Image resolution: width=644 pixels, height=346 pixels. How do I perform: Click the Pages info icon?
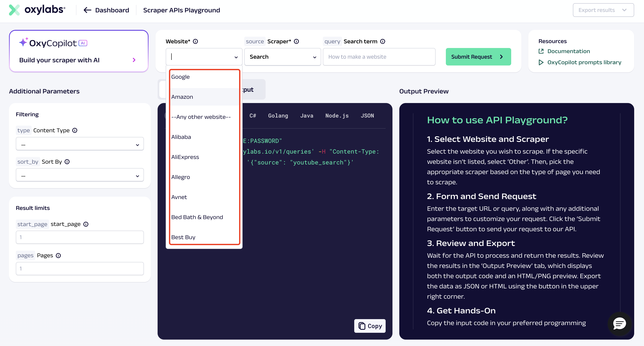point(58,256)
